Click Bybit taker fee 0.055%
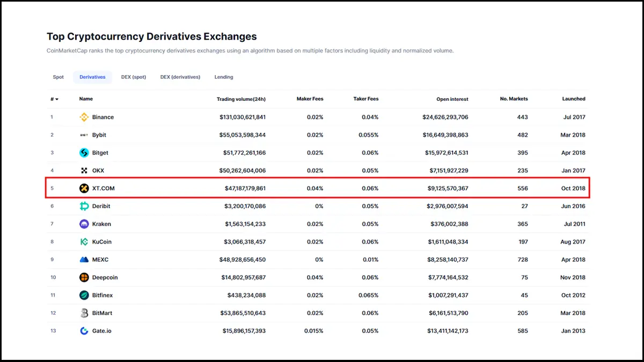The image size is (644, 362). point(368,135)
